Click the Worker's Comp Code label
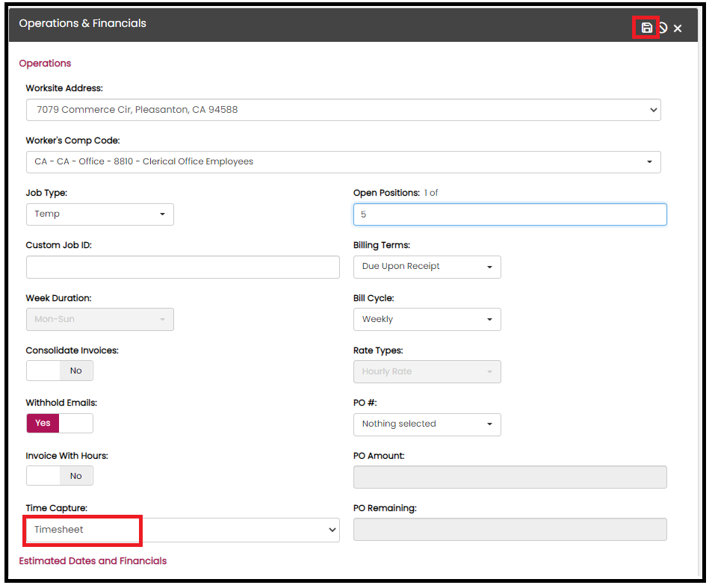Screen dimensions: 712x588 click(x=72, y=140)
